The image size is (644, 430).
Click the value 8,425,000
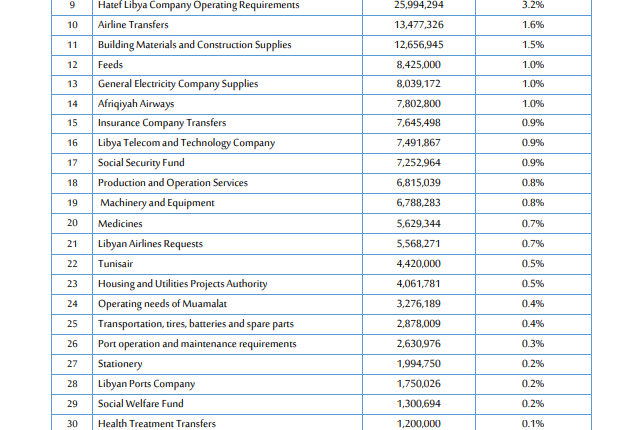click(x=419, y=65)
